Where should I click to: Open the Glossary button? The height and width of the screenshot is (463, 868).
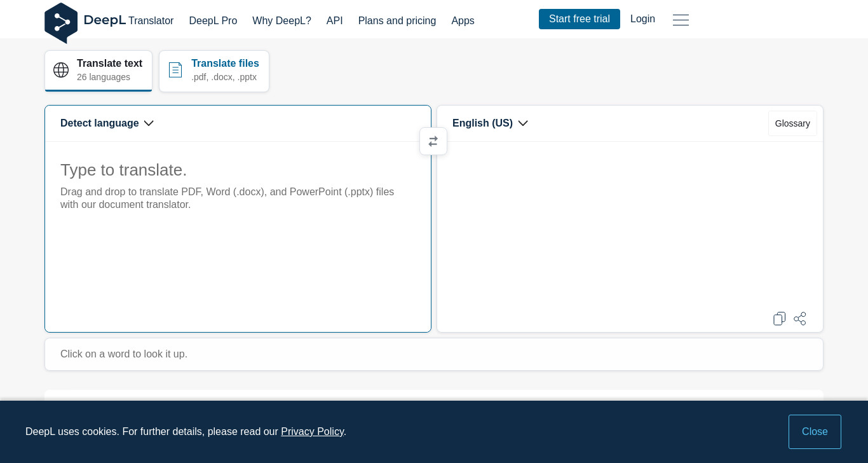coord(792,123)
